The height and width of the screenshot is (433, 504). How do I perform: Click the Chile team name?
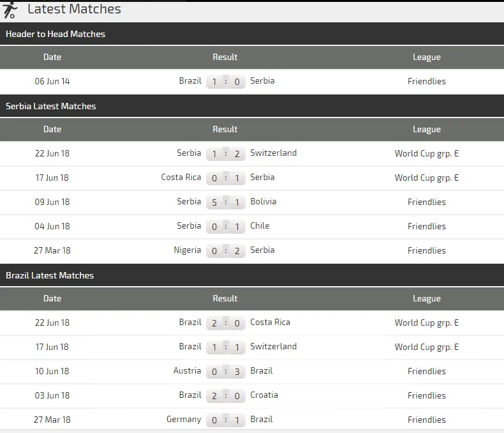click(260, 225)
